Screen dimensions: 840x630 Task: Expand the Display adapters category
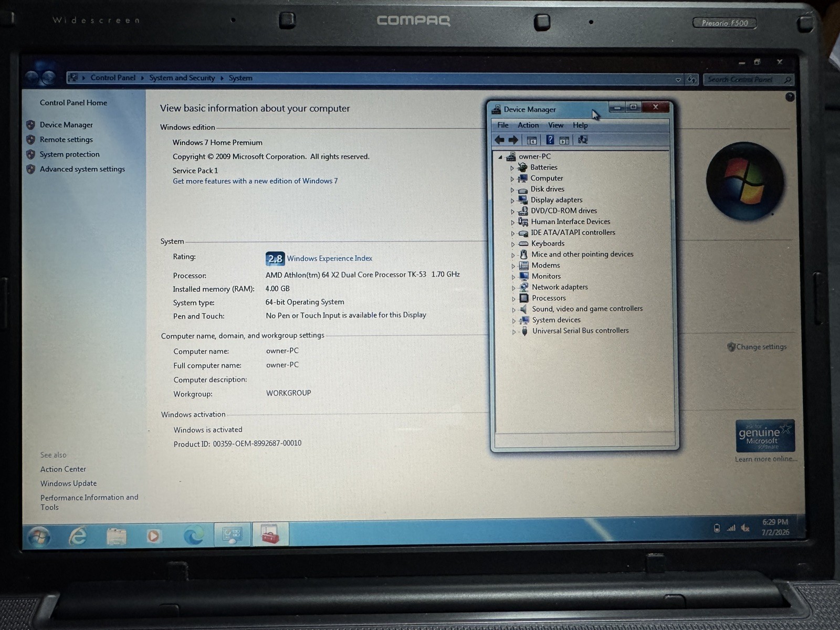point(512,201)
